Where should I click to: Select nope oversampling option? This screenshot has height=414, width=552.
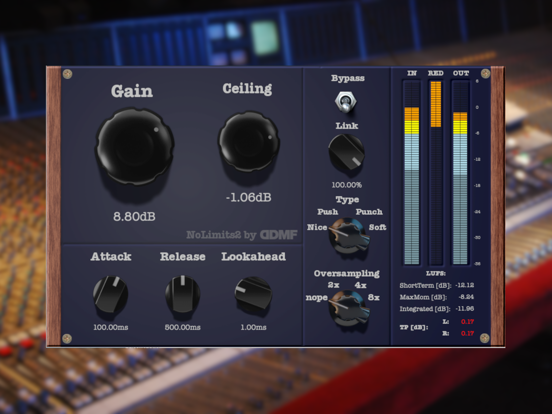316,297
